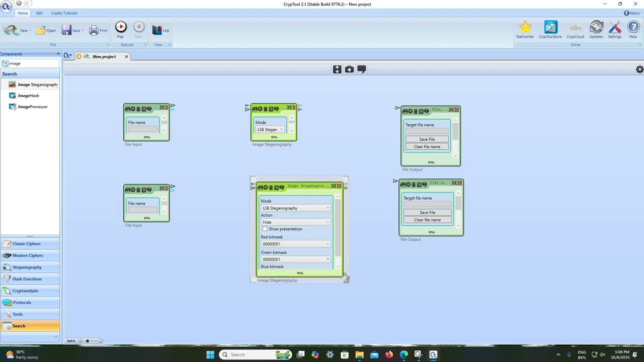Screen dimensions: 644x362
Task: Enable the Show presentation checkbox
Action: (265, 229)
